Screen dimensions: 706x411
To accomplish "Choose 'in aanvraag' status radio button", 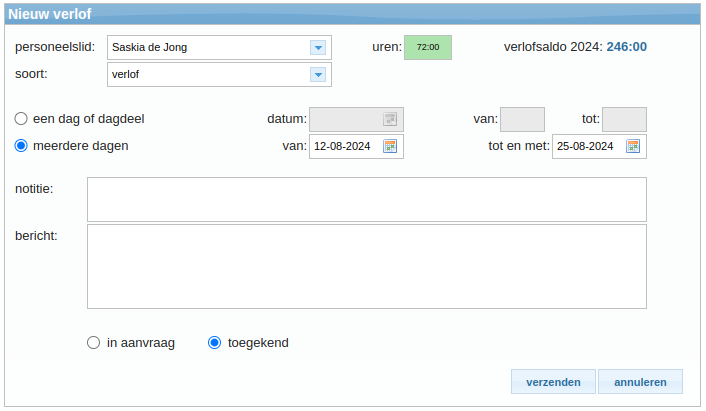I will tap(94, 342).
